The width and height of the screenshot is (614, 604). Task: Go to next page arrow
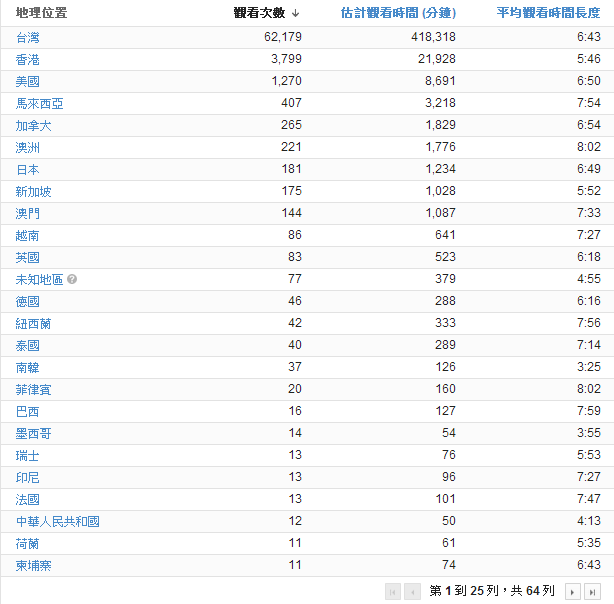click(572, 591)
